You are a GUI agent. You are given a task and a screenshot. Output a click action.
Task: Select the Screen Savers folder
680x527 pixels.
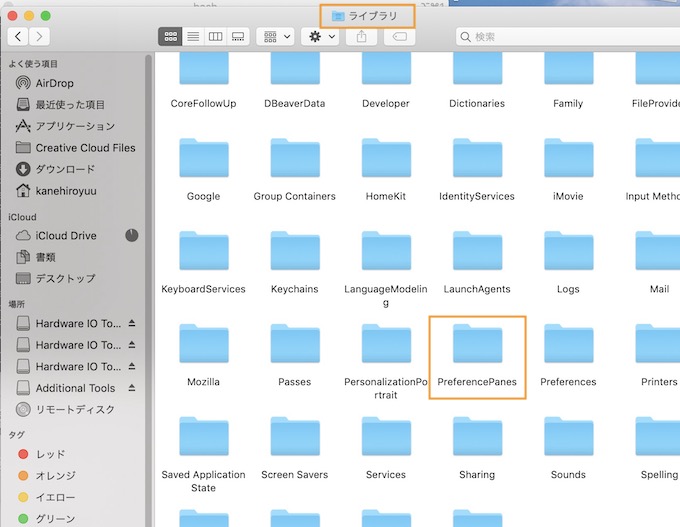tap(295, 436)
